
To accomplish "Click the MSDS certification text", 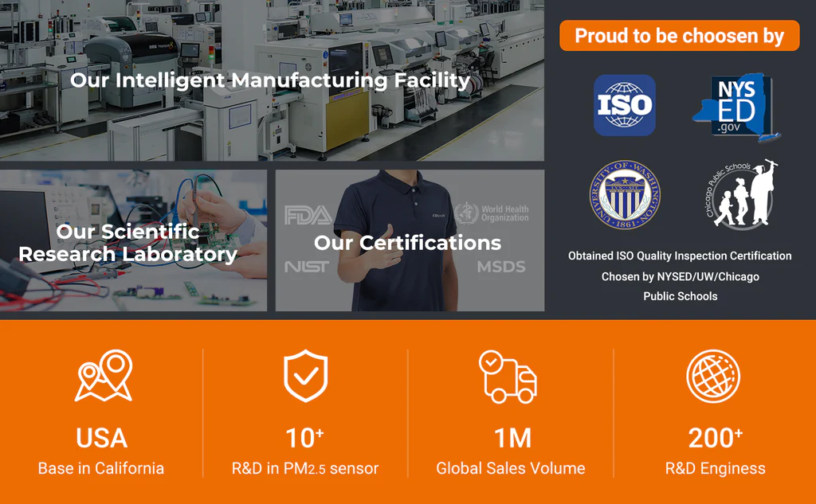I will (501, 267).
